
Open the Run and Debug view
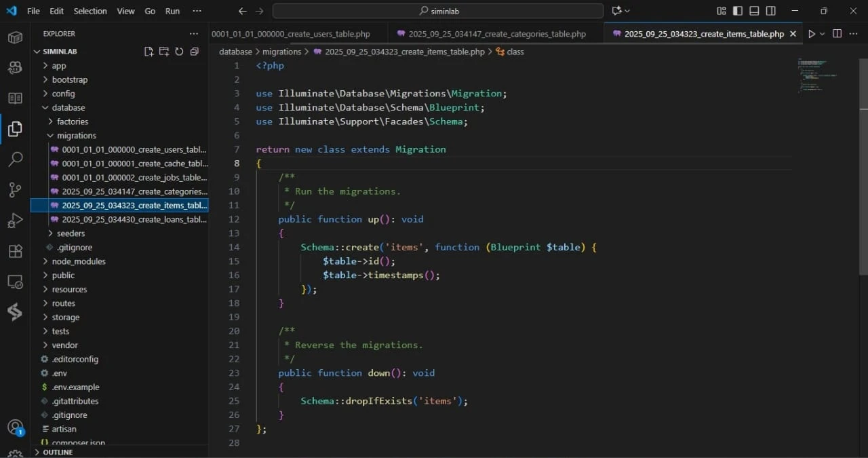point(15,221)
